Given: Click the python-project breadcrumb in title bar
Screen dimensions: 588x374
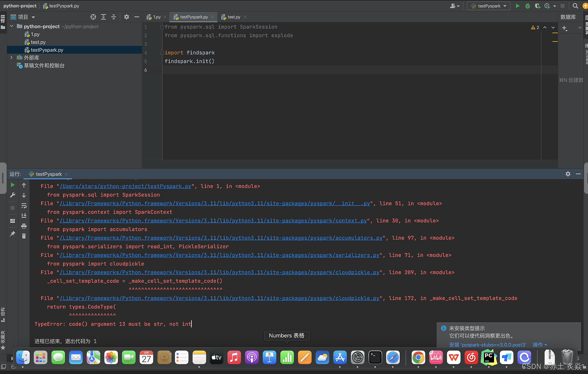Looking at the screenshot, I should [20, 6].
